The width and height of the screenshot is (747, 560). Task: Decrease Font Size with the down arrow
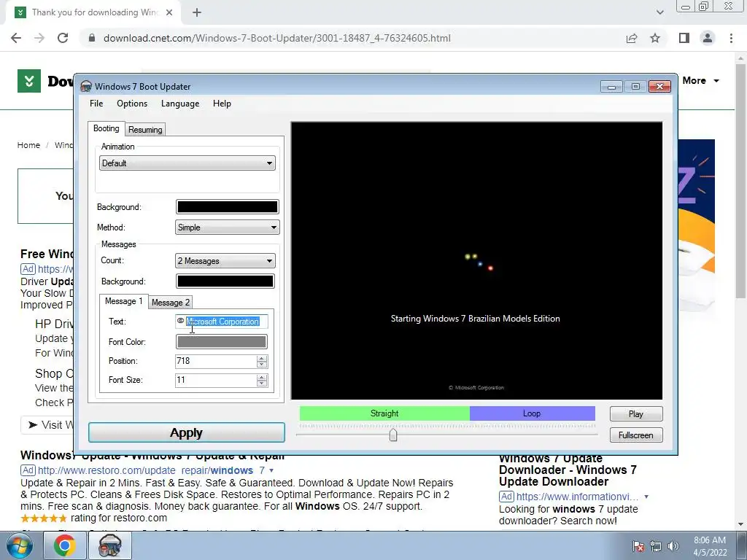[262, 384]
